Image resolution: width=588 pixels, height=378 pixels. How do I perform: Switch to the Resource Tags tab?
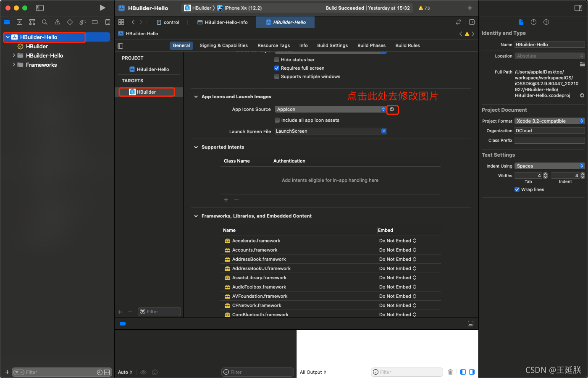point(273,45)
